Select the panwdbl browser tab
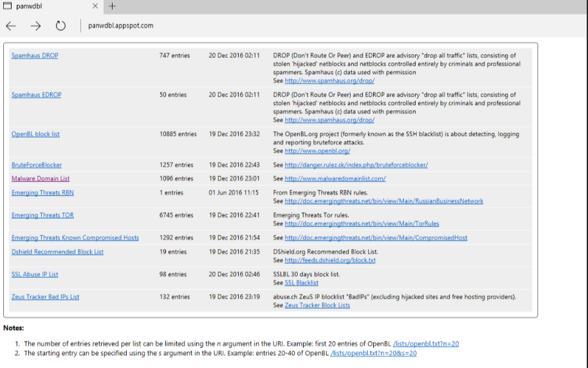 tap(51, 6)
